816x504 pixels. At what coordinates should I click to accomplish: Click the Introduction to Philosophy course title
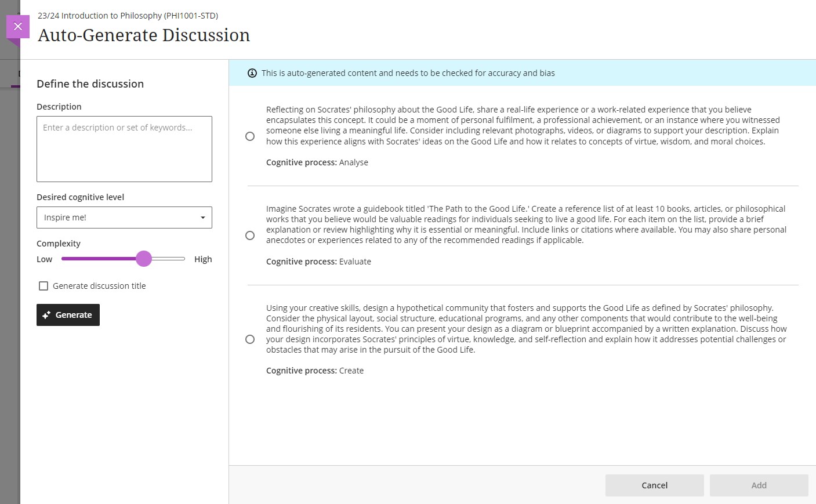pos(128,16)
